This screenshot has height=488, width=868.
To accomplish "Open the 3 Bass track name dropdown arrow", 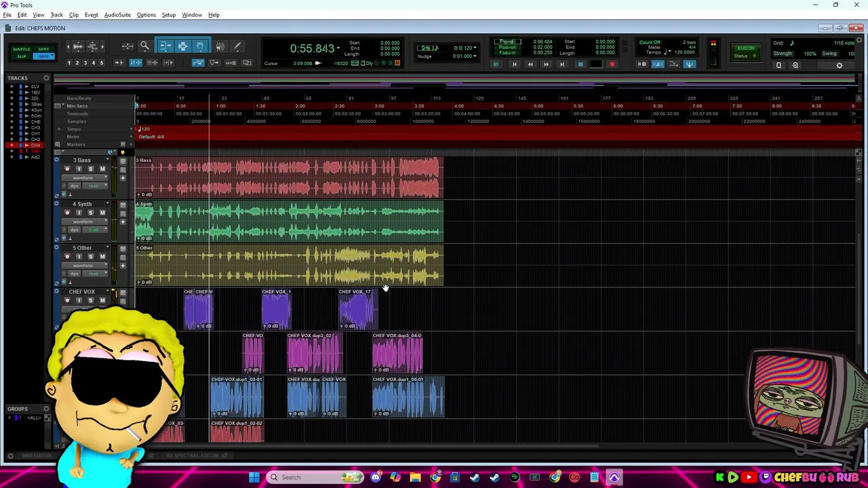I will (108, 161).
